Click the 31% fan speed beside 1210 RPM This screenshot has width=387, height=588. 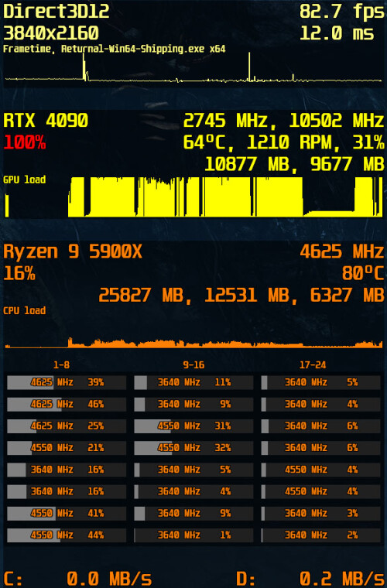(x=368, y=142)
